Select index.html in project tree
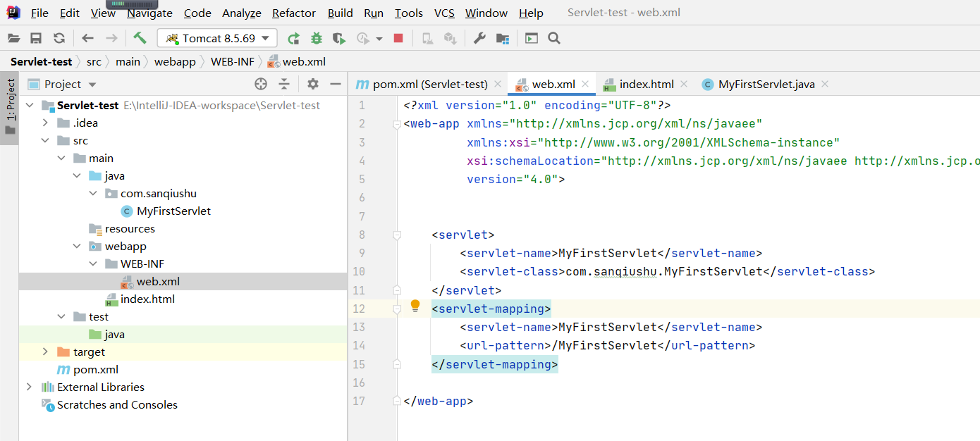The image size is (980, 441). coord(147,299)
